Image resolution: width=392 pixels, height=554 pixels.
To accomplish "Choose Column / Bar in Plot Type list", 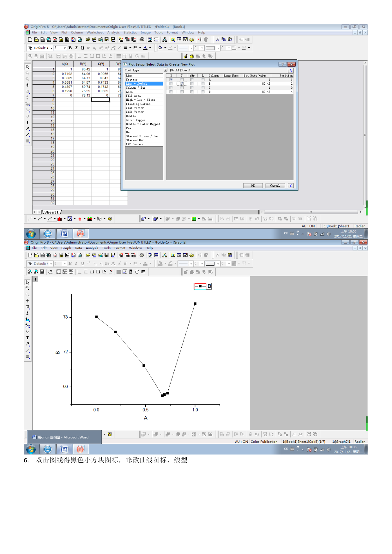I will click(x=144, y=88).
